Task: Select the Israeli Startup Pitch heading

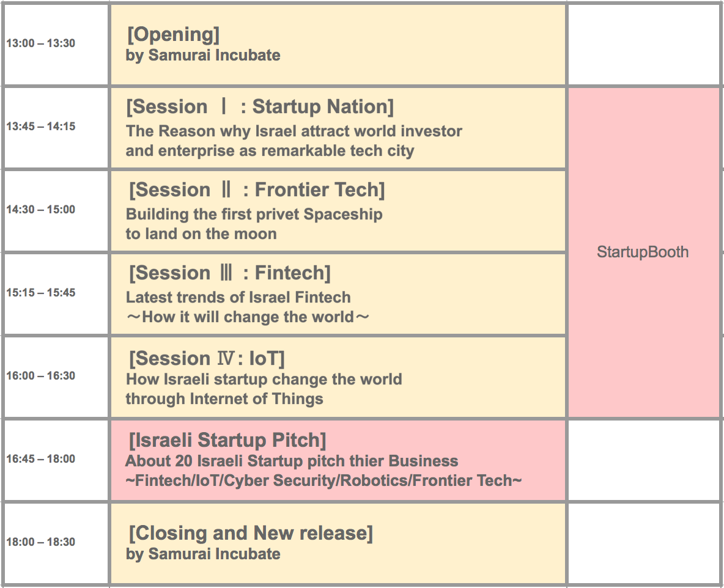Action: [x=227, y=440]
